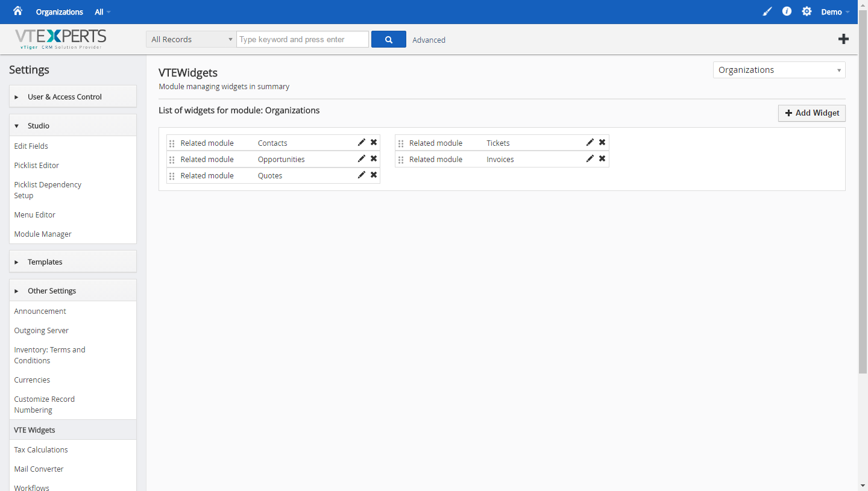The height and width of the screenshot is (491, 868).
Task: Focus the keyword search field
Action: click(303, 39)
